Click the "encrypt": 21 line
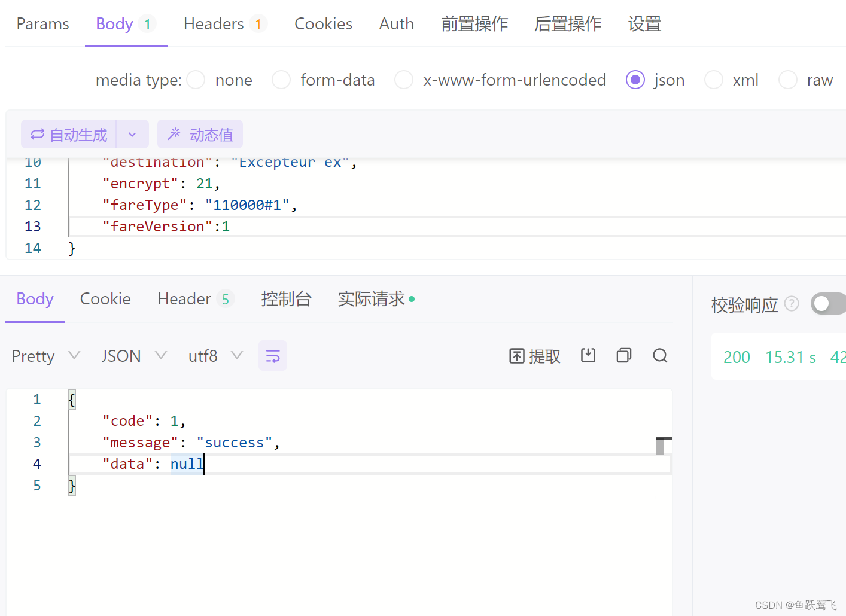Image resolution: width=846 pixels, height=616 pixels. tap(162, 184)
